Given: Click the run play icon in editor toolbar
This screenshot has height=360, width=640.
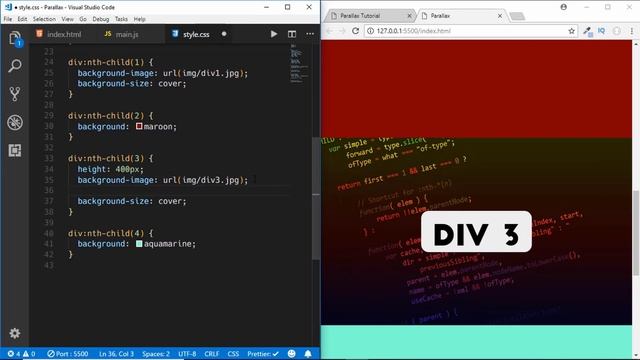Looking at the screenshot, I should (x=273, y=34).
